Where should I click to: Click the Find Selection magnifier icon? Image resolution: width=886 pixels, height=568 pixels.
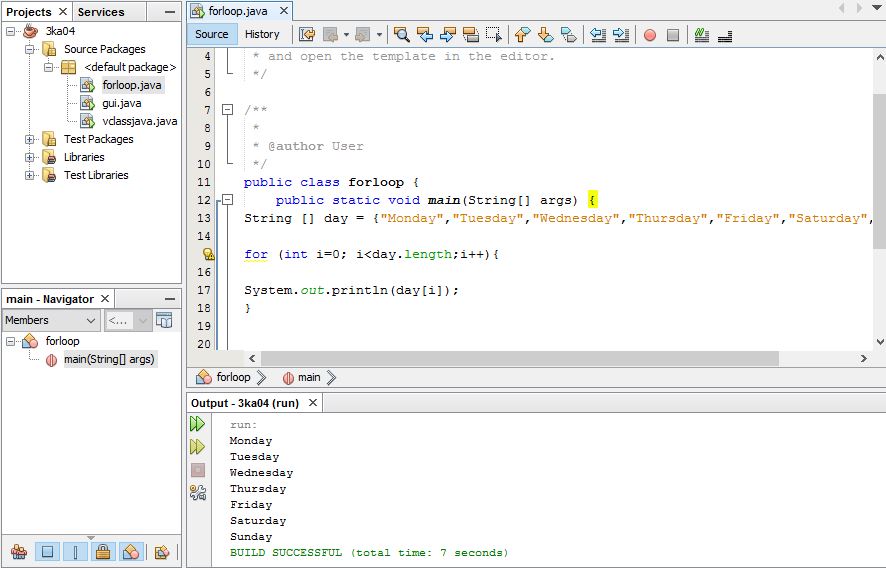coord(402,34)
